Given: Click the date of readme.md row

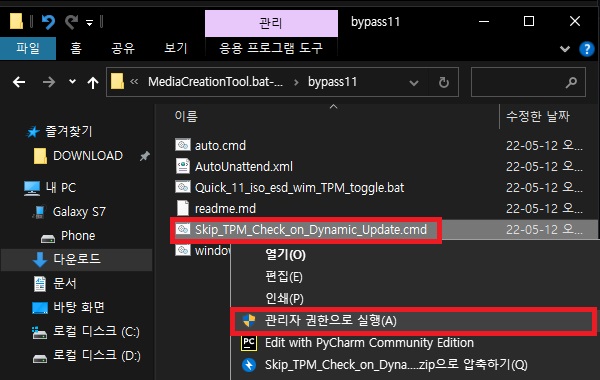Looking at the screenshot, I should click(x=544, y=209).
